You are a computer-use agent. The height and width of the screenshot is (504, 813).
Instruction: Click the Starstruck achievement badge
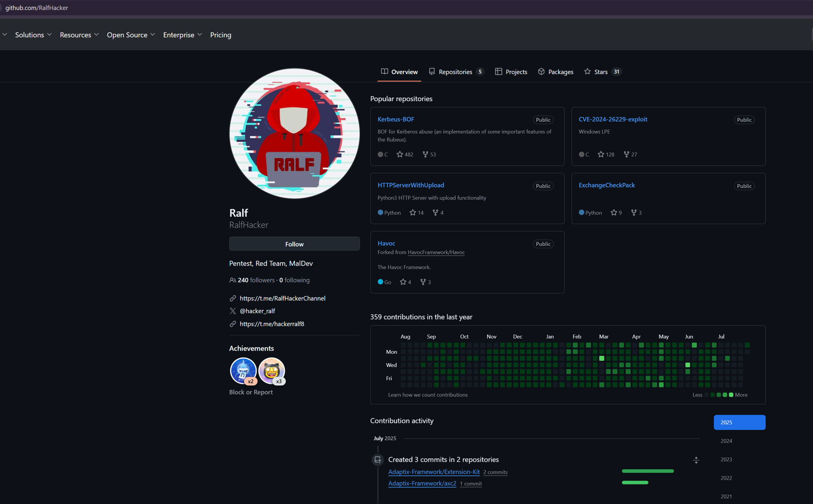point(271,371)
